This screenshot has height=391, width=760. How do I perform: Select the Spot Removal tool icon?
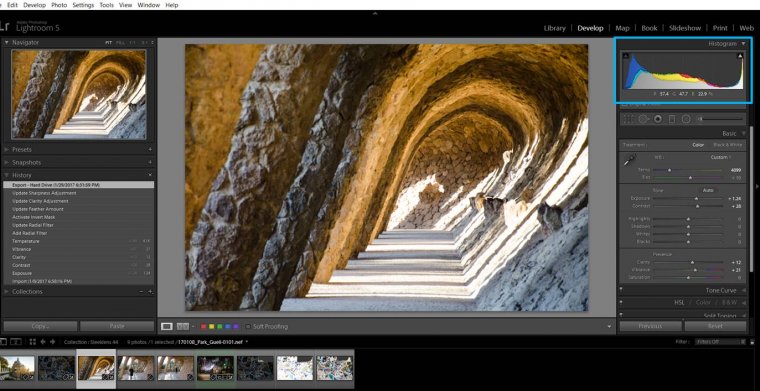point(643,119)
